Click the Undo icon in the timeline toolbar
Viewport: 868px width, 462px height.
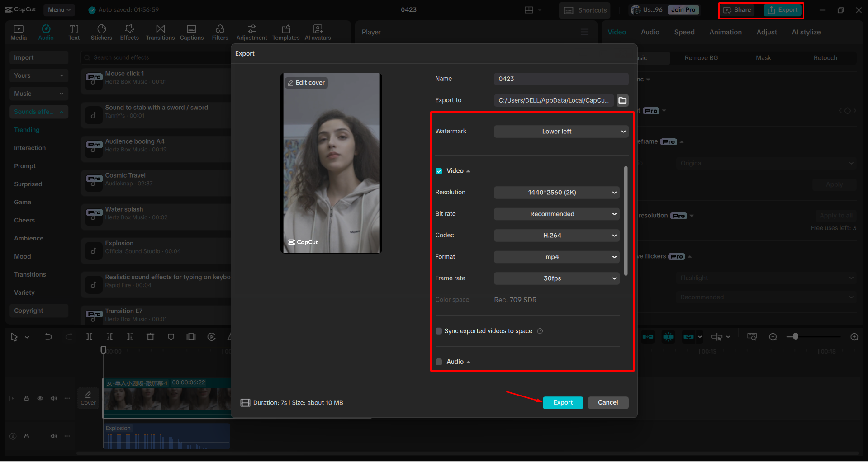point(48,336)
